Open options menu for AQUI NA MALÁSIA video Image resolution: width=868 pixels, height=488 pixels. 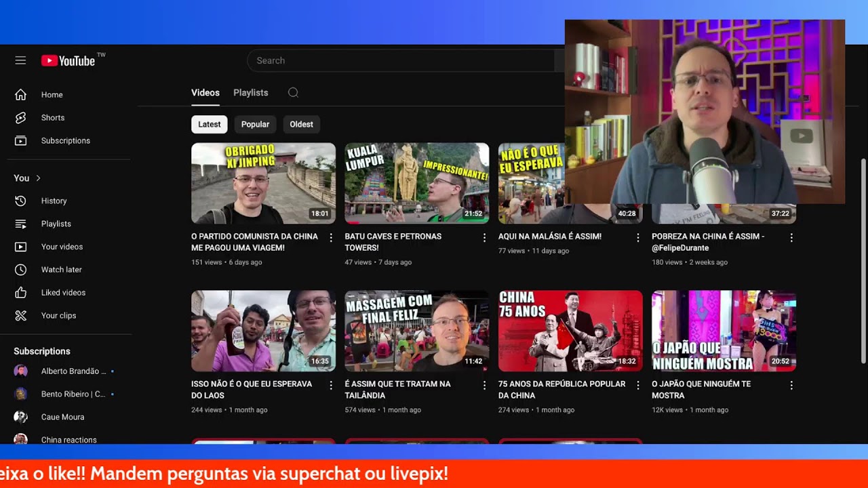[637, 238]
